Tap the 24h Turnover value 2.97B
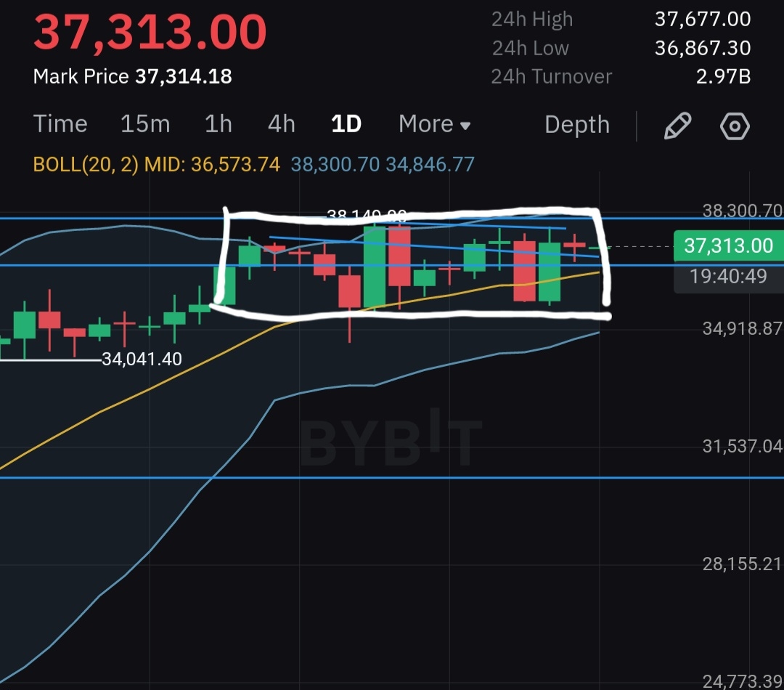This screenshot has width=784, height=690. (x=723, y=76)
